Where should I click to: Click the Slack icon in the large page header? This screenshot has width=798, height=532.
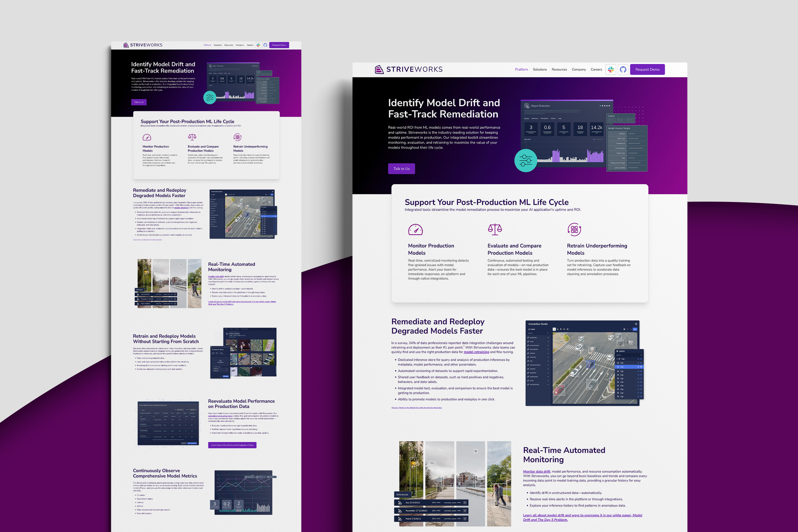coord(610,69)
